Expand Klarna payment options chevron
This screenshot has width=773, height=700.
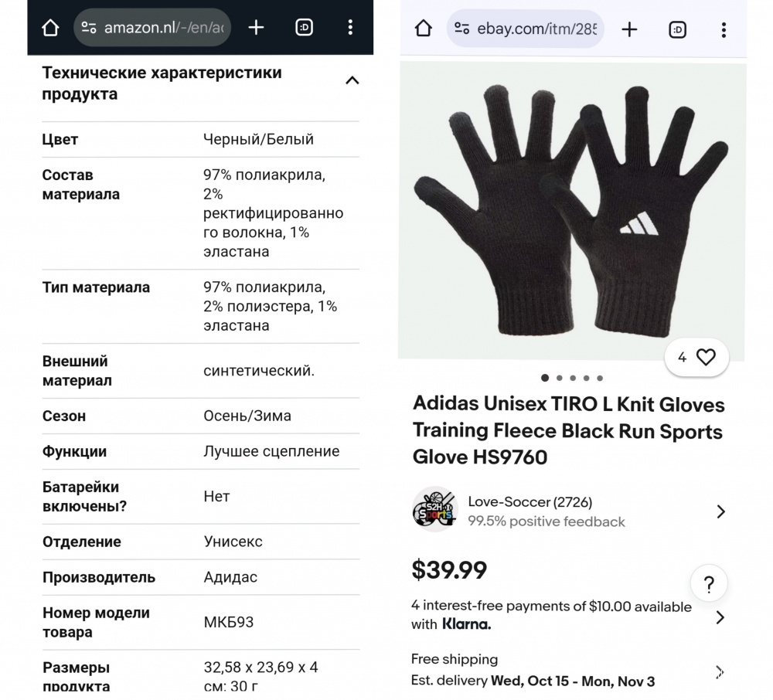720,617
